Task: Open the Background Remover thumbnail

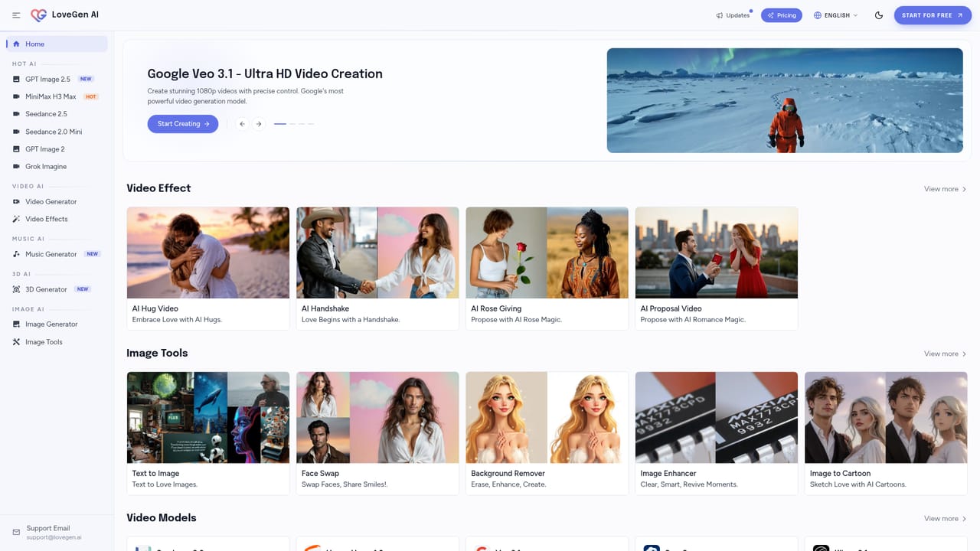Action: 547,417
